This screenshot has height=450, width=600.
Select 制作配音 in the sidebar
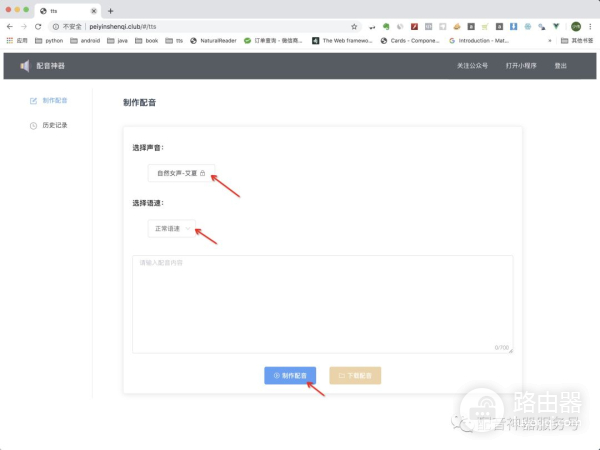point(49,101)
